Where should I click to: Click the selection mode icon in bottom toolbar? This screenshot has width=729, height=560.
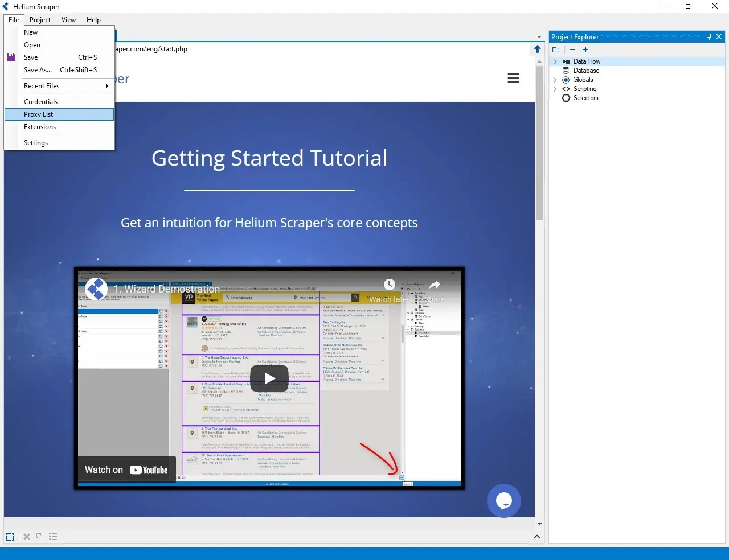coord(10,537)
